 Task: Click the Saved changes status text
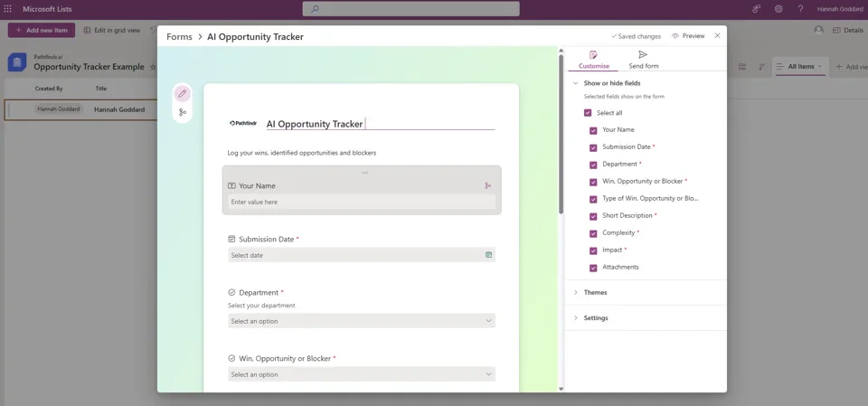pyautogui.click(x=636, y=36)
